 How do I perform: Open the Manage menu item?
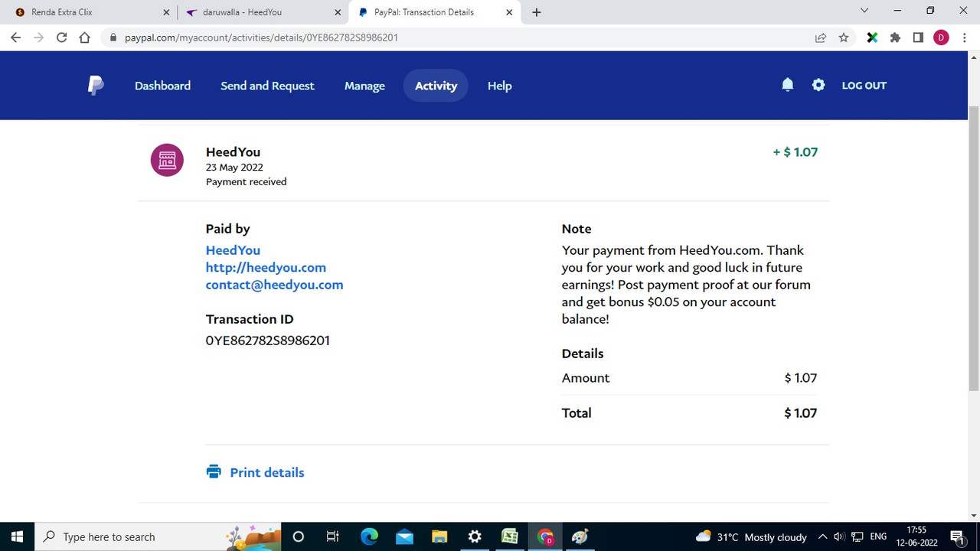(364, 86)
